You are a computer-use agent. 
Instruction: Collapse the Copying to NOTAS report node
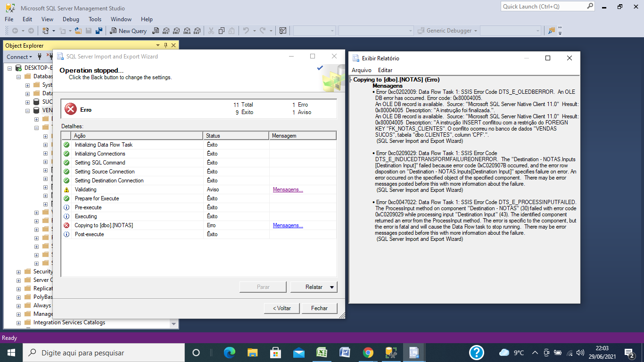point(351,80)
